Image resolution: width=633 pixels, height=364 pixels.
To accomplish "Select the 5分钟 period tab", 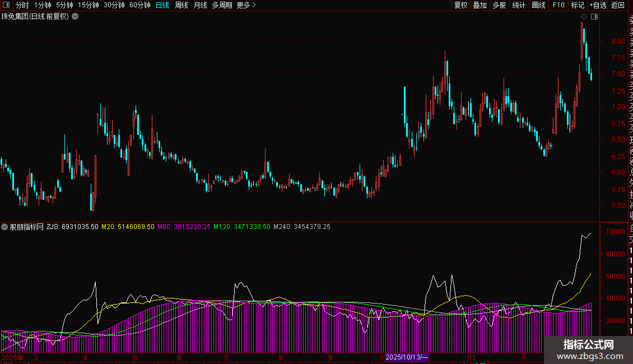I will 64,5.
